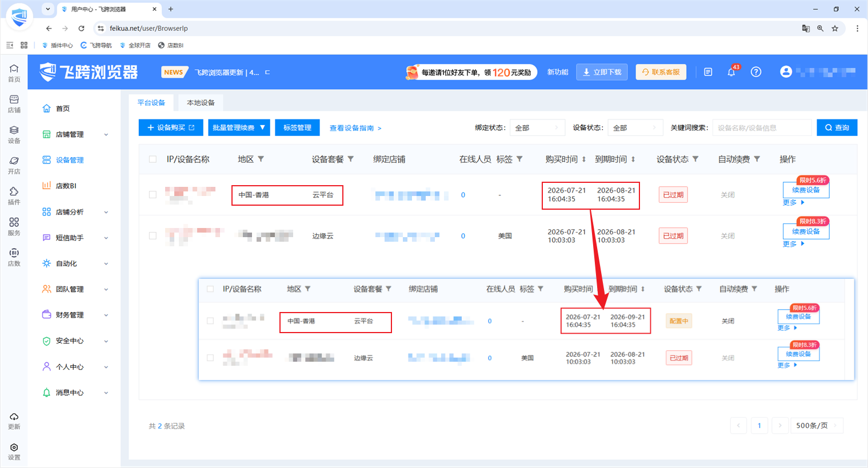868x468 pixels.
Task: Select 店数BI in the side menu
Action: point(66,186)
